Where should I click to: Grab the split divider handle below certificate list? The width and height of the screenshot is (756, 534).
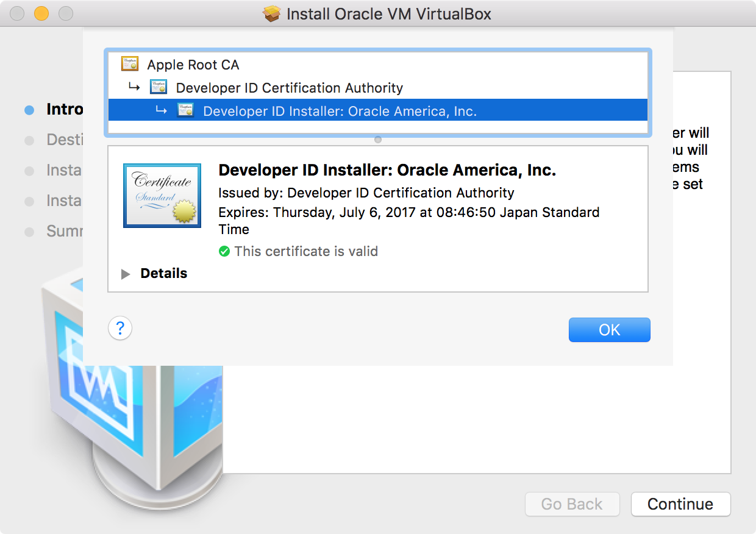click(378, 140)
